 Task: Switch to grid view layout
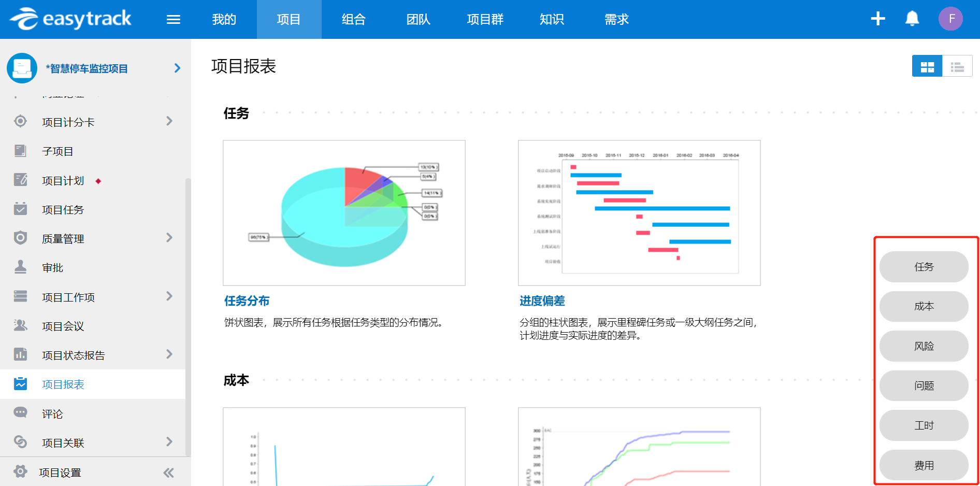coord(927,67)
